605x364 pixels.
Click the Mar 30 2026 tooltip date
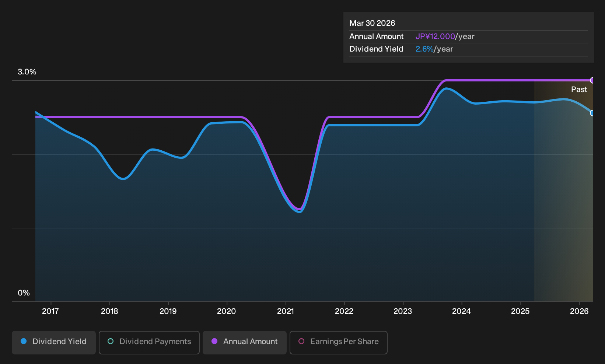[x=372, y=23]
